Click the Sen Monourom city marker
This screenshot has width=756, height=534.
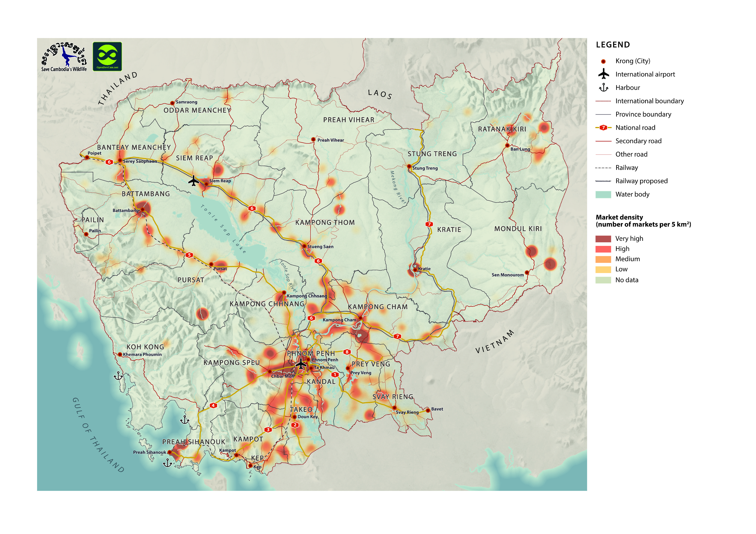pyautogui.click(x=527, y=272)
